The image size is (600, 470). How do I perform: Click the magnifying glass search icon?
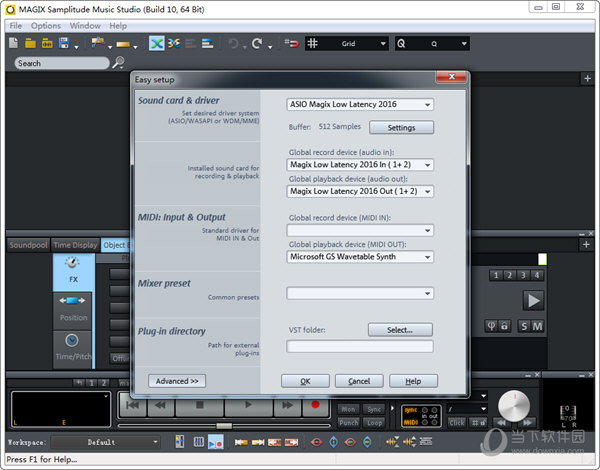click(118, 62)
